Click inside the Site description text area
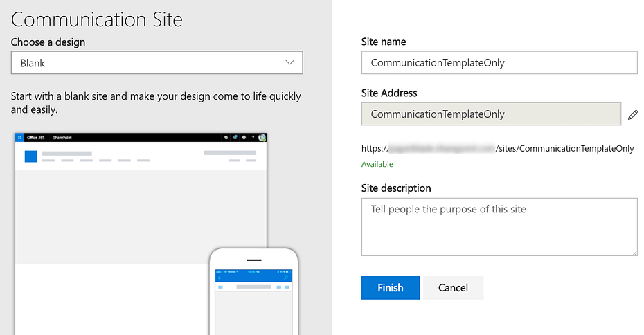The height and width of the screenshot is (335, 644). [x=499, y=226]
